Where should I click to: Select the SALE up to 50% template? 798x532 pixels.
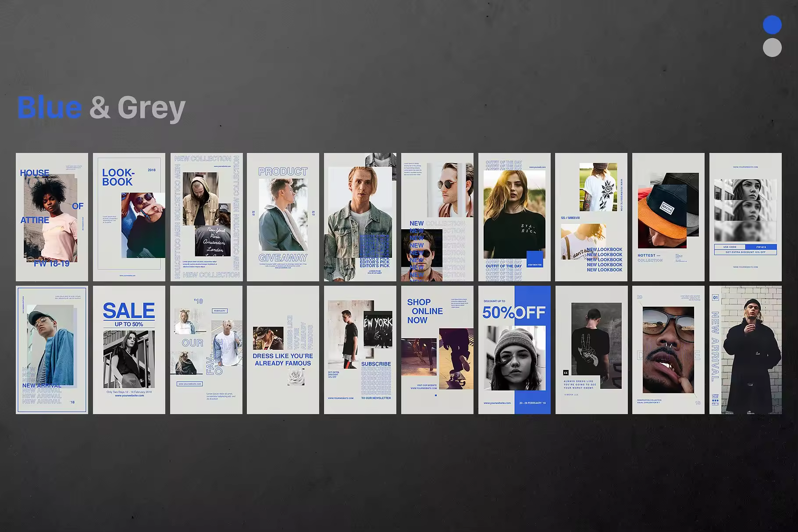(129, 350)
